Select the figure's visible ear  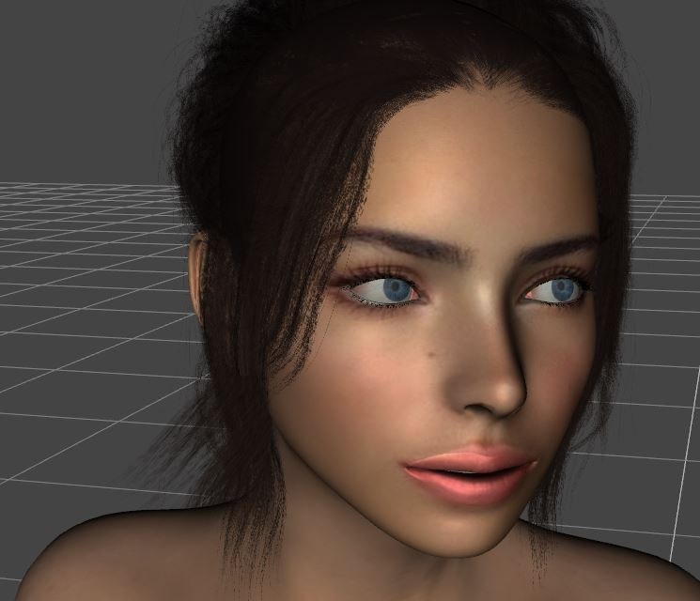point(198,277)
